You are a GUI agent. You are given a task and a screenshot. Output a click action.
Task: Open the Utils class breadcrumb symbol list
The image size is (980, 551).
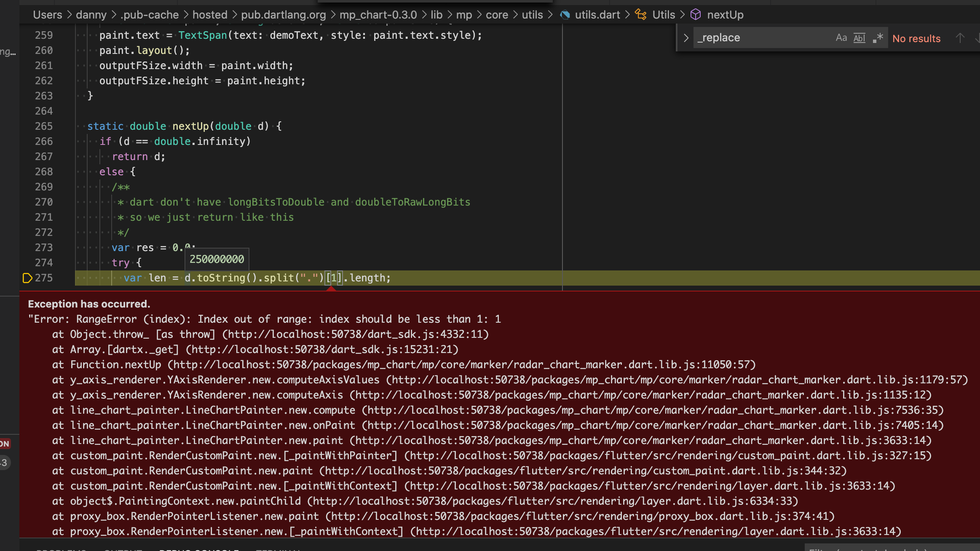pyautogui.click(x=664, y=15)
